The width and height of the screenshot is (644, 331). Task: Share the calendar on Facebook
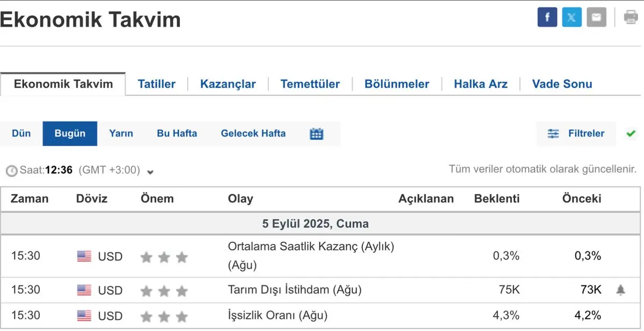tap(547, 18)
